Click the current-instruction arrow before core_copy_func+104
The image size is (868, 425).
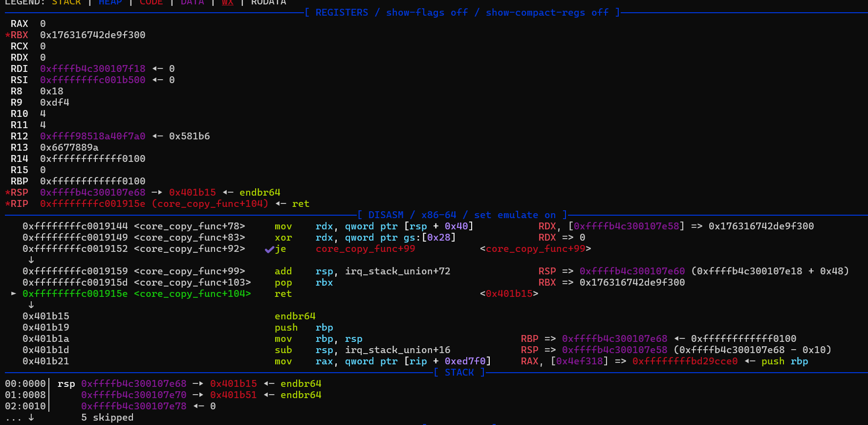click(x=14, y=294)
